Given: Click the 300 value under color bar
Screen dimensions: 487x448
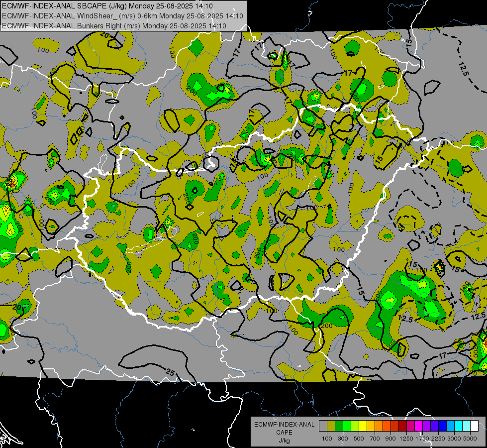Looking at the screenshot, I should pyautogui.click(x=343, y=439).
